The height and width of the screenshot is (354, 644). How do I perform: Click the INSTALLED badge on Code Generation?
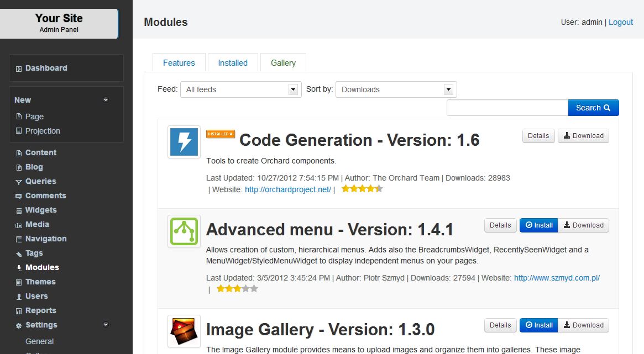coord(221,133)
